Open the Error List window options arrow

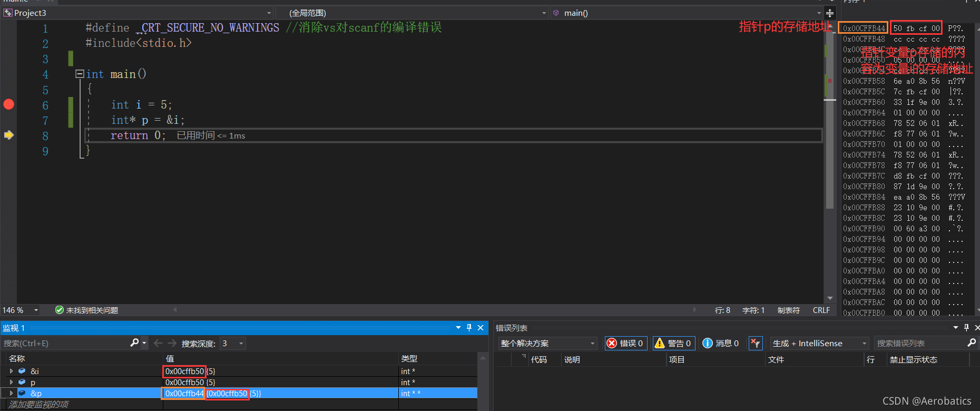point(955,328)
